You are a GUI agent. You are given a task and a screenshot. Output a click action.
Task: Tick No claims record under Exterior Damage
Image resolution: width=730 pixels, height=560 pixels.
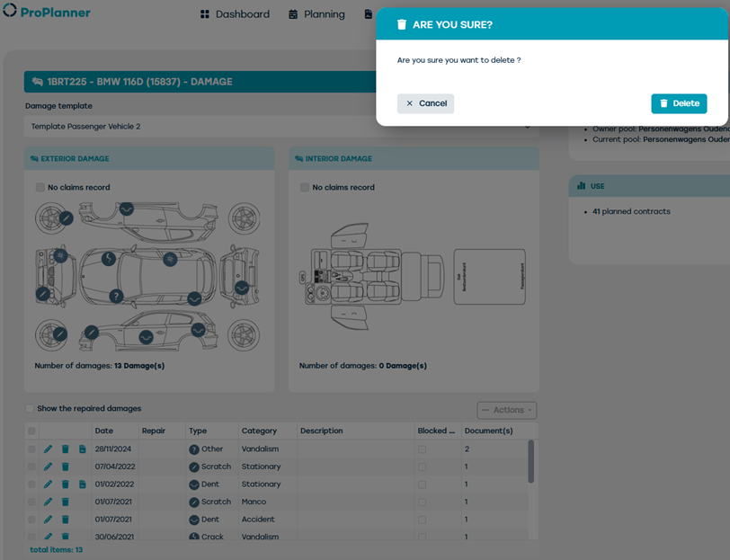pyautogui.click(x=40, y=188)
